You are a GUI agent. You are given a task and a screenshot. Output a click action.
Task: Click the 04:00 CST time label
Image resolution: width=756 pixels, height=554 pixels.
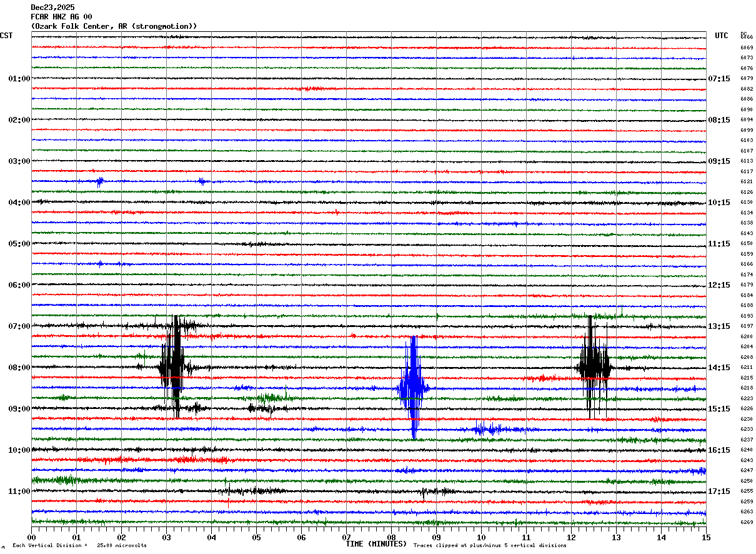point(19,203)
